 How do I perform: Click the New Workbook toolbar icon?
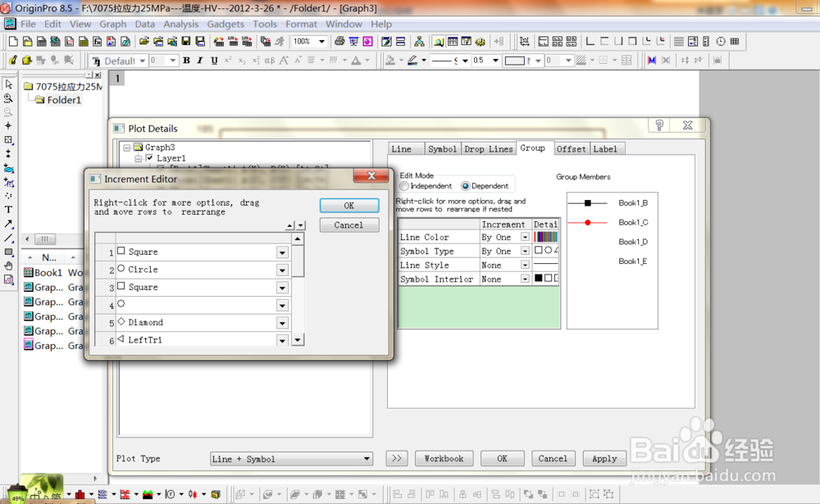41,41
